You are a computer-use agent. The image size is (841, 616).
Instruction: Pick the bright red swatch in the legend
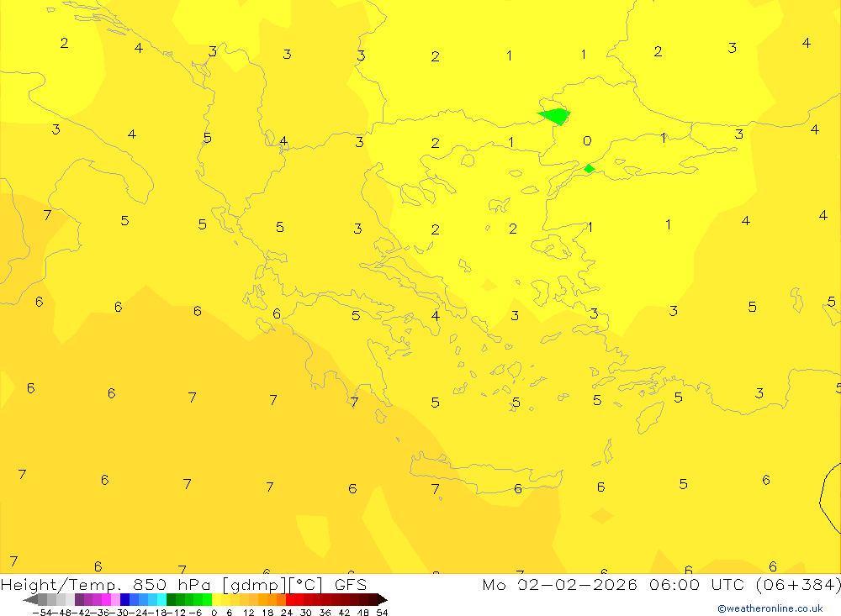pyautogui.click(x=290, y=600)
